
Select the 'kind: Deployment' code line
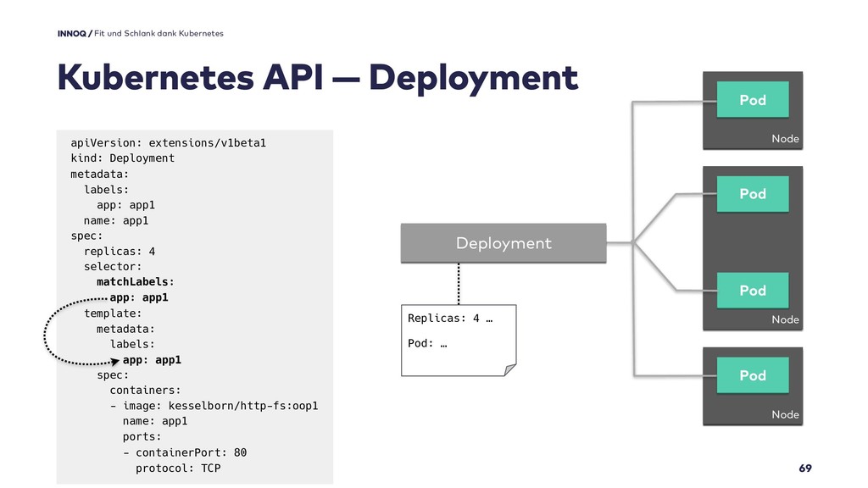click(x=122, y=158)
